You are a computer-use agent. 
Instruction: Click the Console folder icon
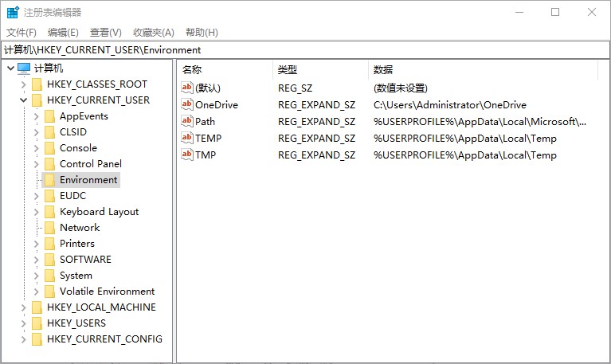click(50, 148)
